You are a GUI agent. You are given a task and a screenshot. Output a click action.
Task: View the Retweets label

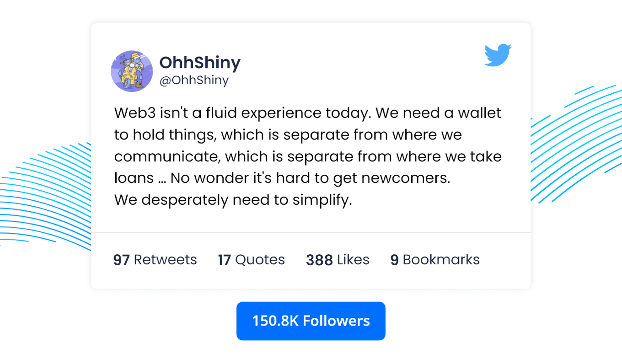[165, 260]
